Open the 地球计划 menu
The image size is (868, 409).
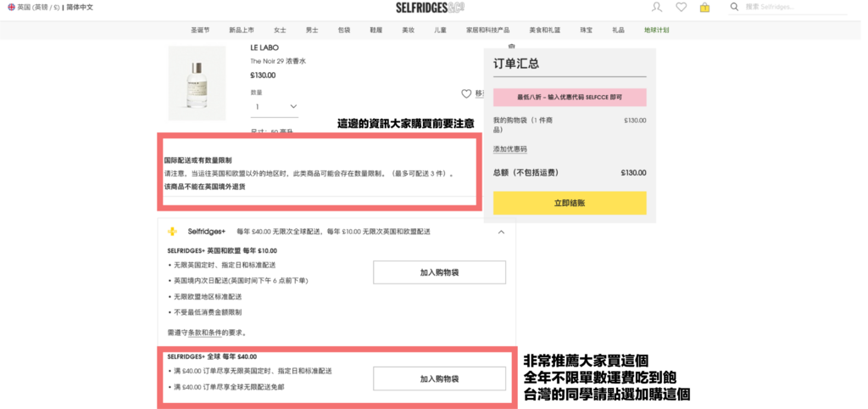point(657,31)
